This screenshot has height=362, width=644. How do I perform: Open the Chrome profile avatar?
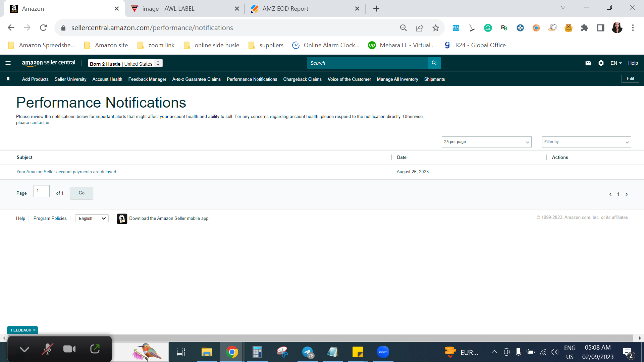(x=617, y=28)
